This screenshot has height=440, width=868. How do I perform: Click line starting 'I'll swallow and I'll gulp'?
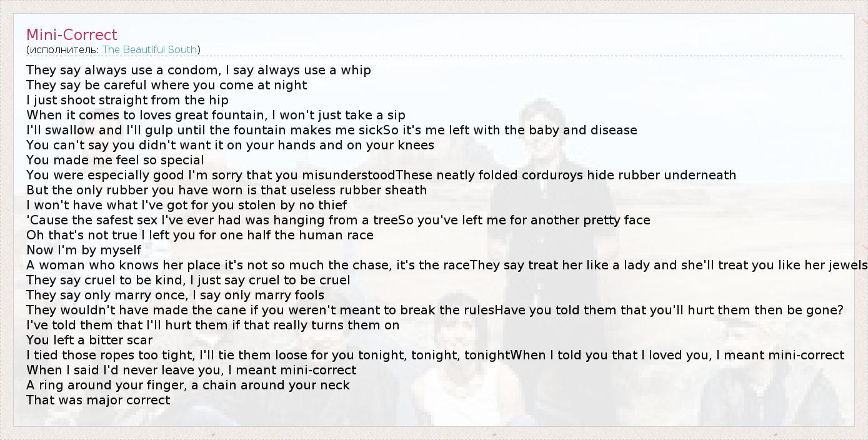point(331,130)
